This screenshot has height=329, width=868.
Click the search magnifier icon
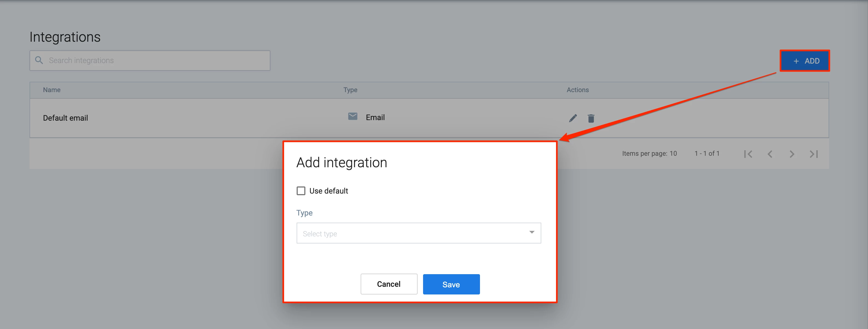(39, 60)
